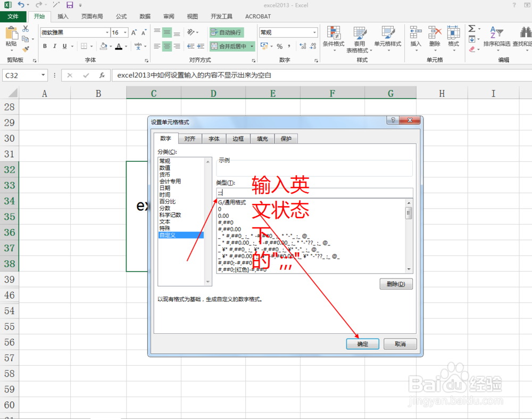This screenshot has height=419, width=532.
Task: Open the border style dropdown arrow
Action: tap(91, 45)
